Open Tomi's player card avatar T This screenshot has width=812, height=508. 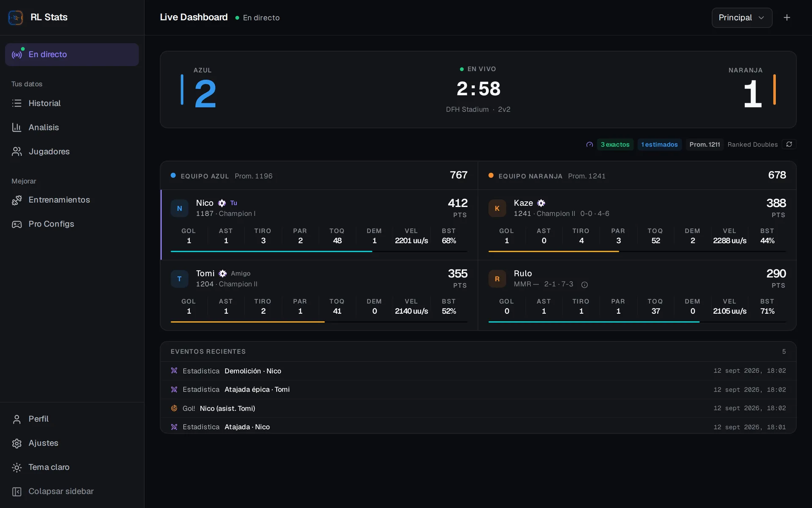179,279
